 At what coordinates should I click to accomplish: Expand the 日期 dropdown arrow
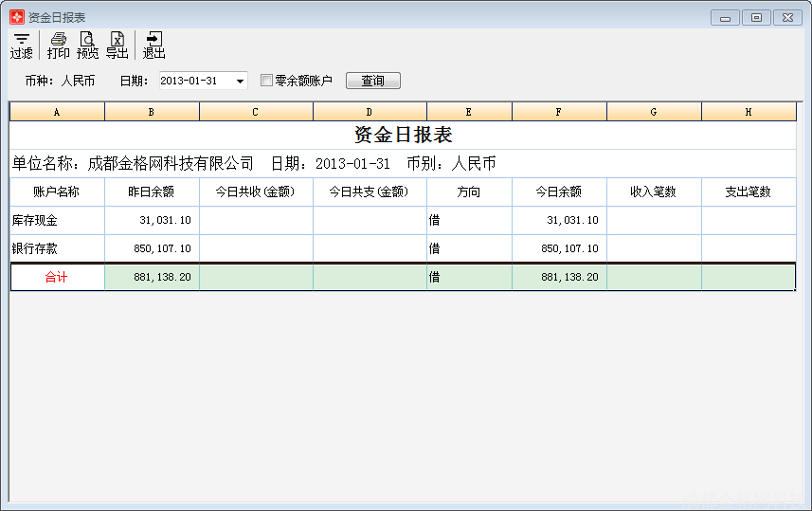[240, 82]
